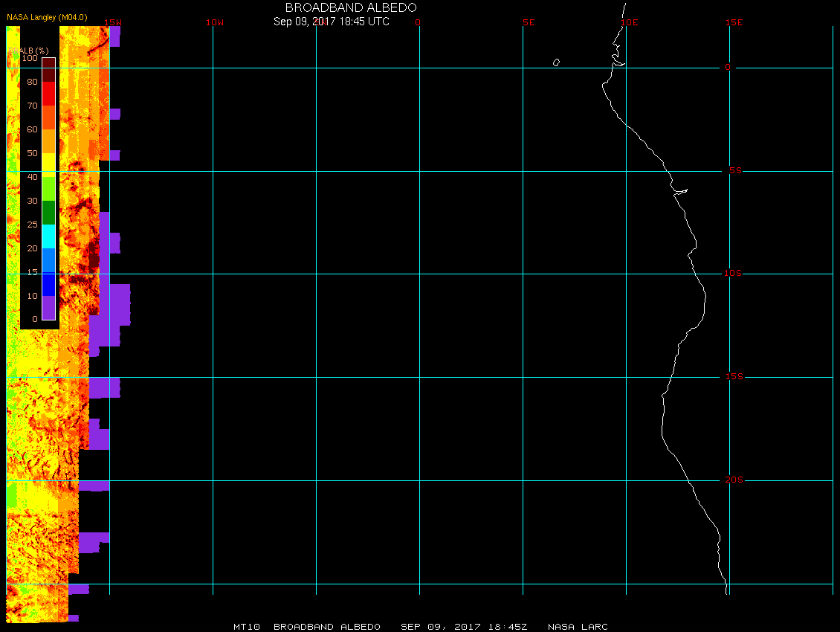Pick the orange-red 60-70 legend swatch

(49, 117)
